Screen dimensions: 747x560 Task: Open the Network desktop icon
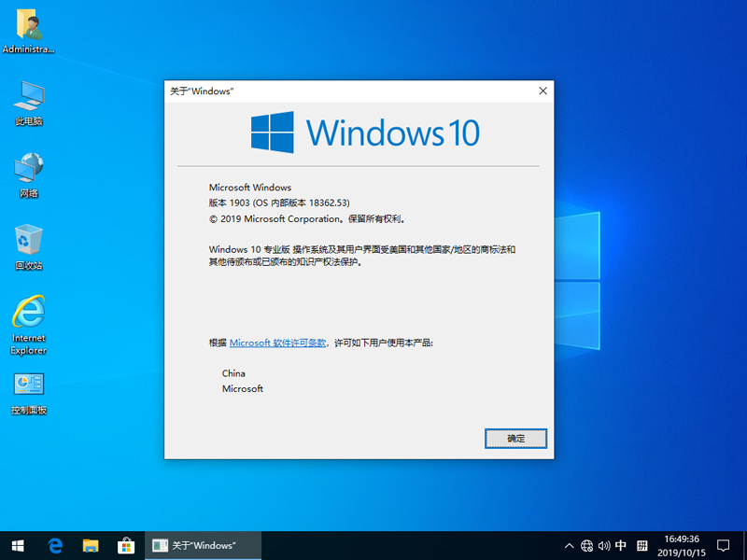(29, 174)
